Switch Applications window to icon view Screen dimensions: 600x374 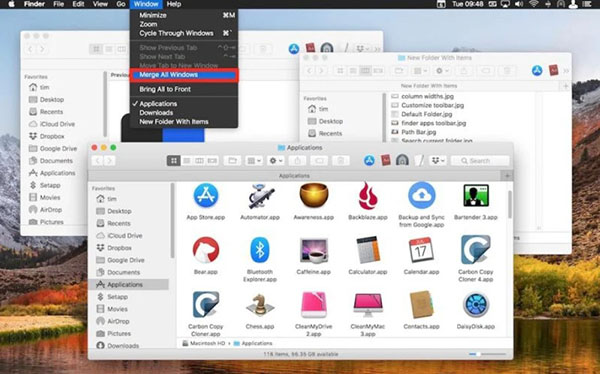click(x=173, y=161)
